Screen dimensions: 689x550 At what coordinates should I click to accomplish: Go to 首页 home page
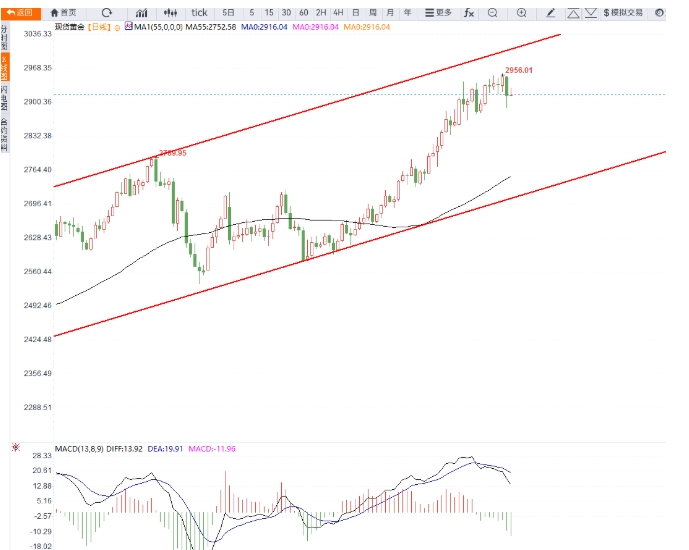pyautogui.click(x=64, y=13)
